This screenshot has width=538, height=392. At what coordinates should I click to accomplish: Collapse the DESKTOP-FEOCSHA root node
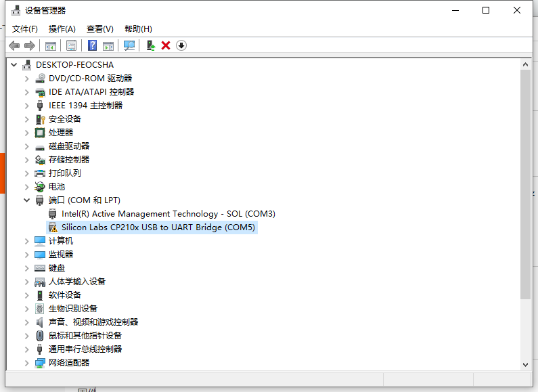click(x=14, y=64)
